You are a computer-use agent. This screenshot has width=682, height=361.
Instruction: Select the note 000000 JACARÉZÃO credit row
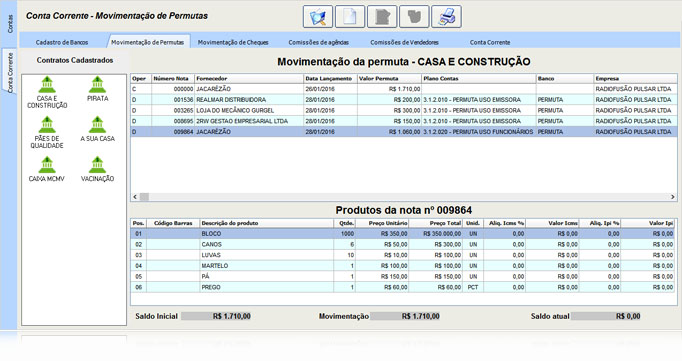(404, 89)
